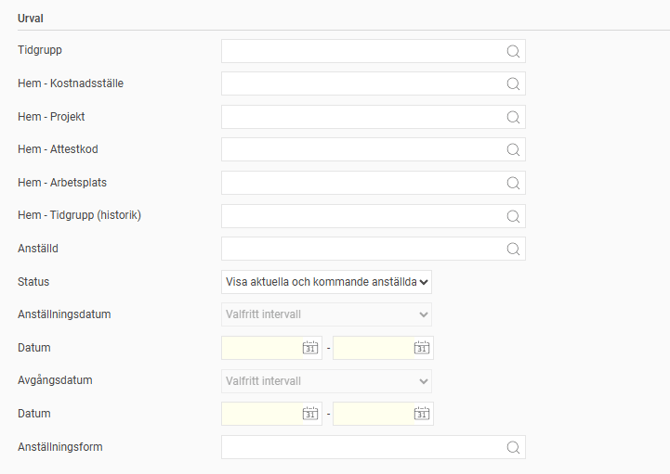Open calendar for Avgångsdatum start date
The width and height of the screenshot is (670, 474).
[310, 414]
